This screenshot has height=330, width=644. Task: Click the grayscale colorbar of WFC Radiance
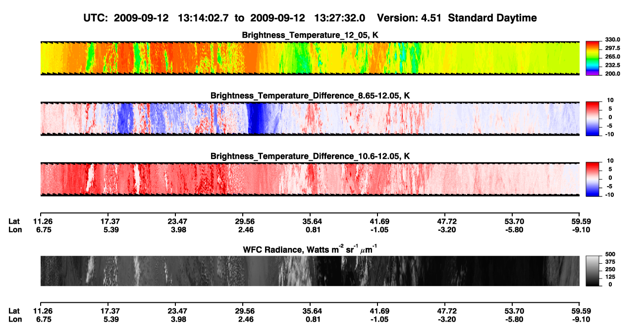pos(592,271)
